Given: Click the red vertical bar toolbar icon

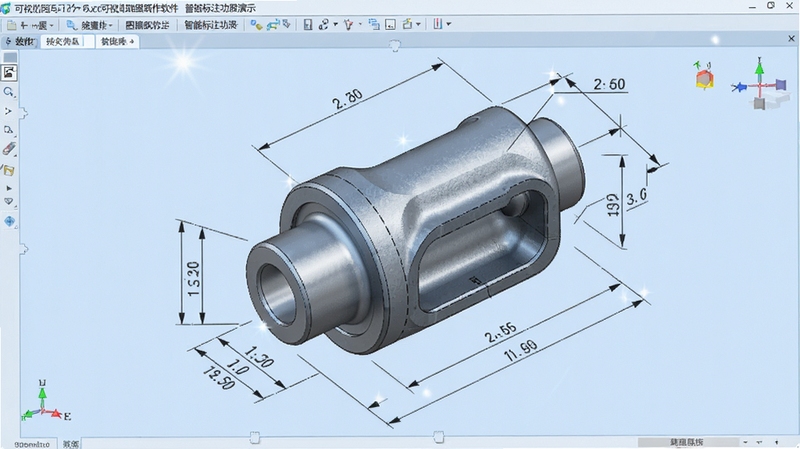Looking at the screenshot, I should pos(438,24).
